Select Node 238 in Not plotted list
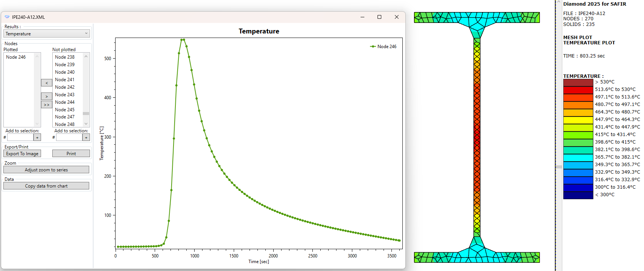 click(x=65, y=57)
